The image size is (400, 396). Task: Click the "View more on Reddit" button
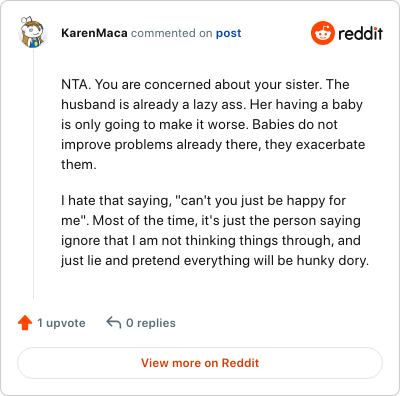200,363
